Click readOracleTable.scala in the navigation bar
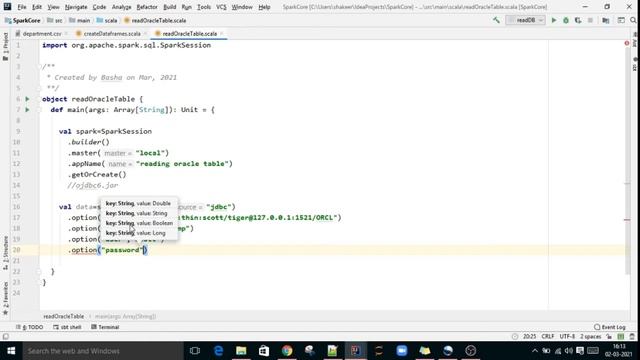Screen dimensions: 640x360 point(155,20)
